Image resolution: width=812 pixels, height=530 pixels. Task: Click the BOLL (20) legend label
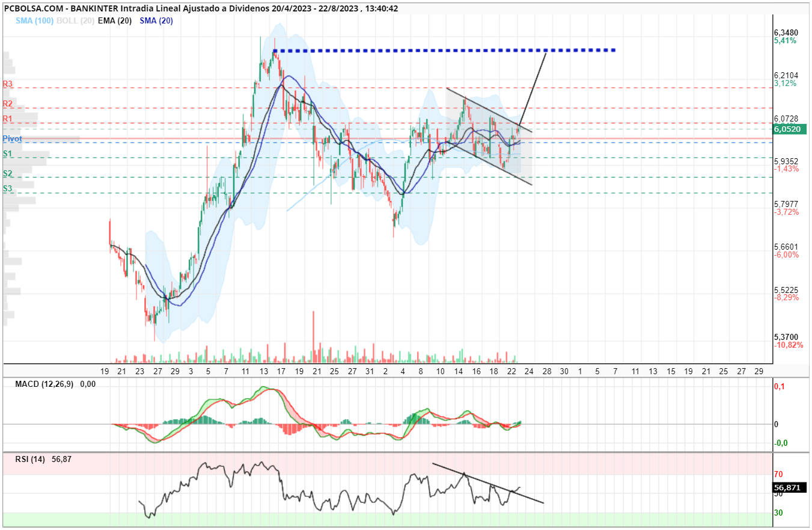point(74,20)
